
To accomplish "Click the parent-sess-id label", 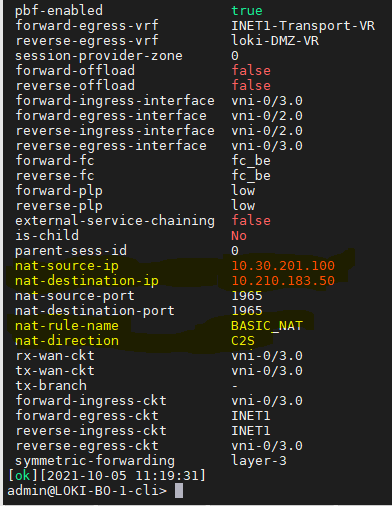I will pos(71,251).
